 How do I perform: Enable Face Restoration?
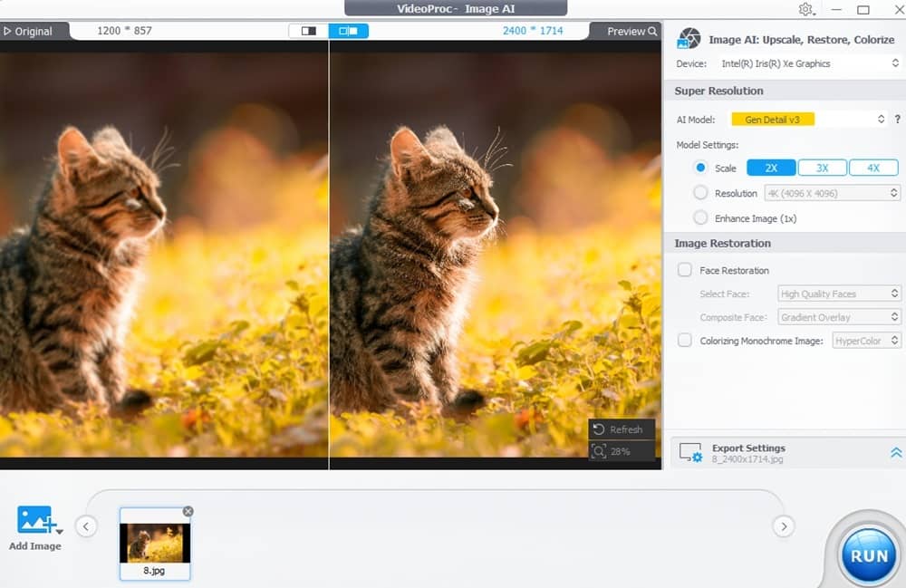pyautogui.click(x=684, y=269)
